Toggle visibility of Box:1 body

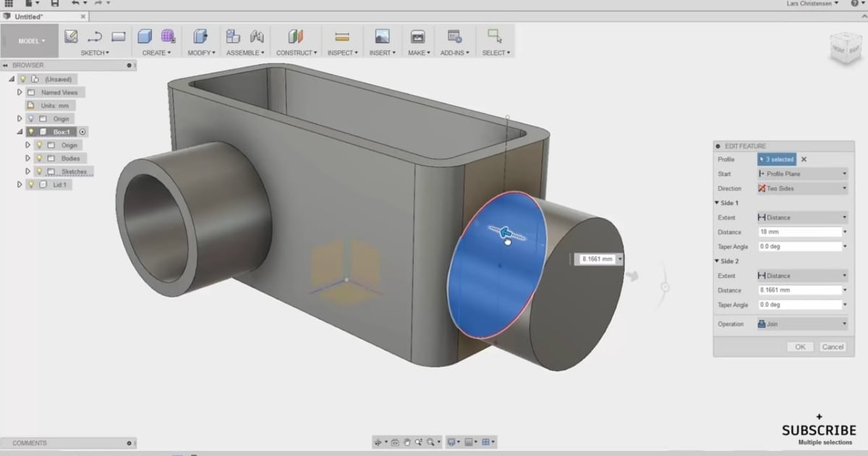click(30, 132)
